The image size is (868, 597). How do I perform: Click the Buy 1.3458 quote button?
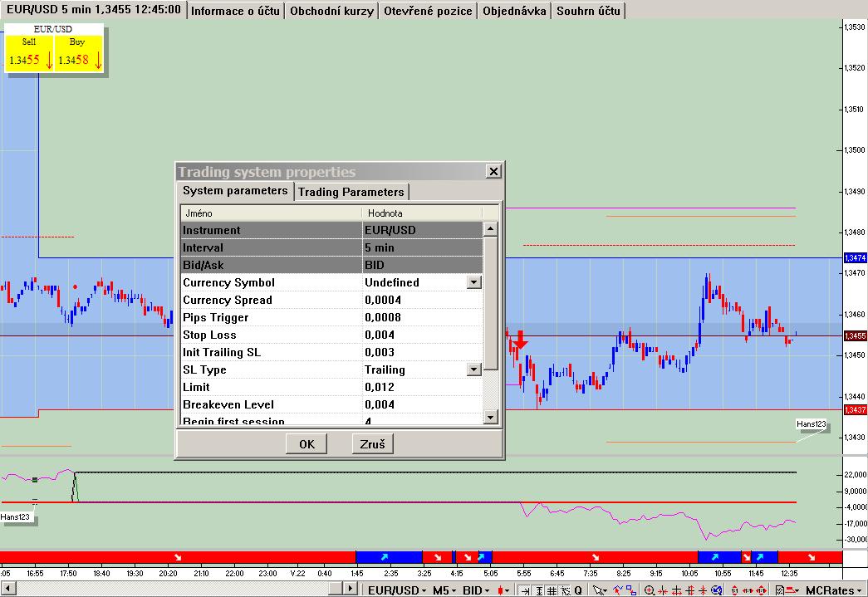[x=79, y=53]
